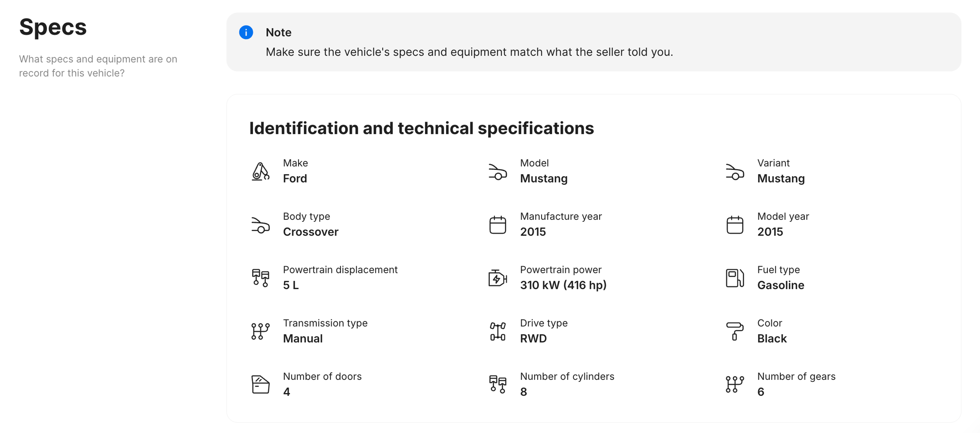The image size is (980, 433).
Task: Click the Number of cylinders icon
Action: pos(497,384)
